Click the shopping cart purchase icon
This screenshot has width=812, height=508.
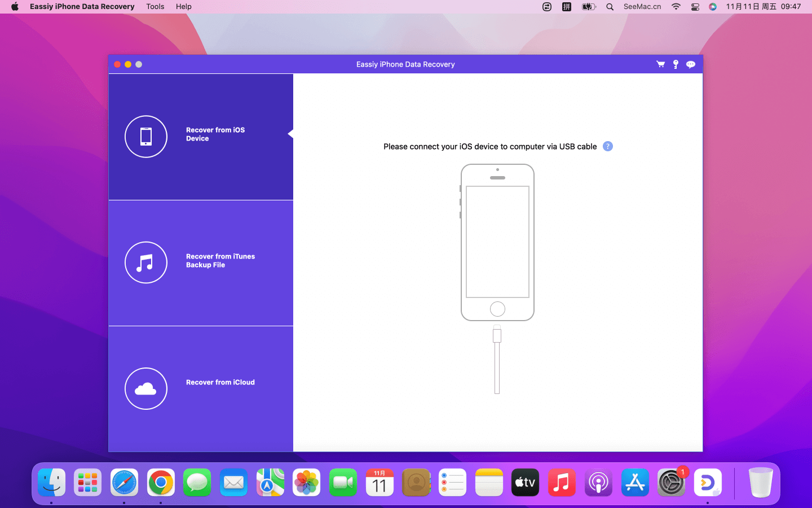pyautogui.click(x=660, y=64)
